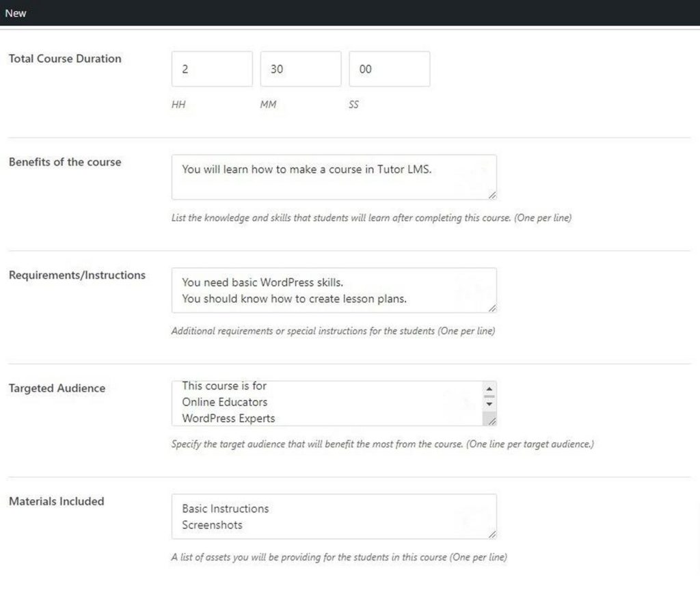Open the New menu in the top bar
The image size is (700, 590).
pos(16,12)
